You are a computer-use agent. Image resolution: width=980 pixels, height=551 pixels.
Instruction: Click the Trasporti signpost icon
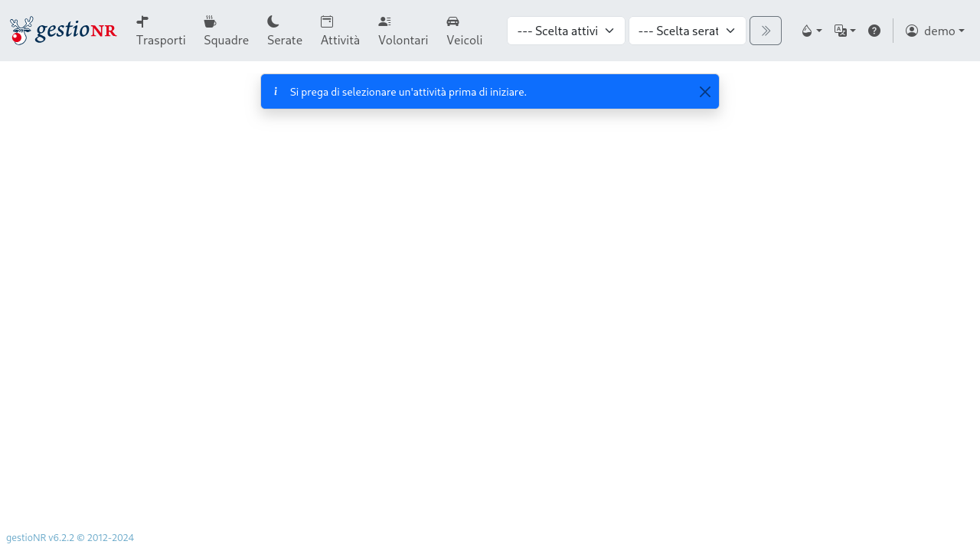142,21
